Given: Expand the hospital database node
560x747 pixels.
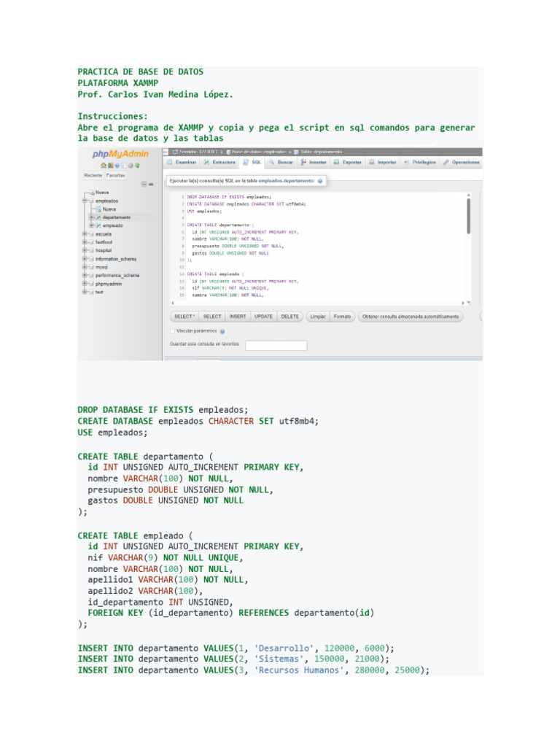Looking at the screenshot, I should tap(85, 250).
